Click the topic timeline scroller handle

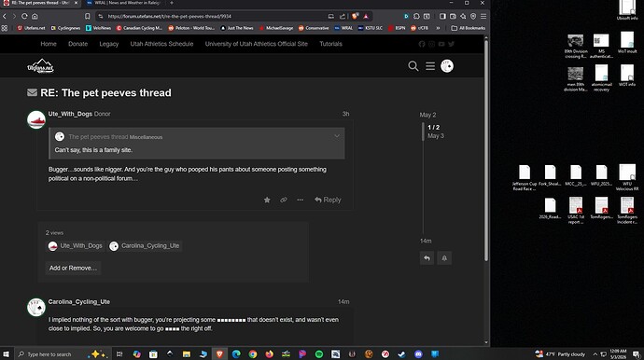[423, 132]
